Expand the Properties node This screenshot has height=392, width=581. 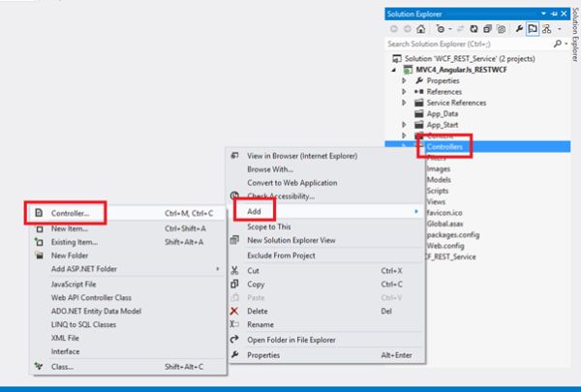click(x=404, y=80)
